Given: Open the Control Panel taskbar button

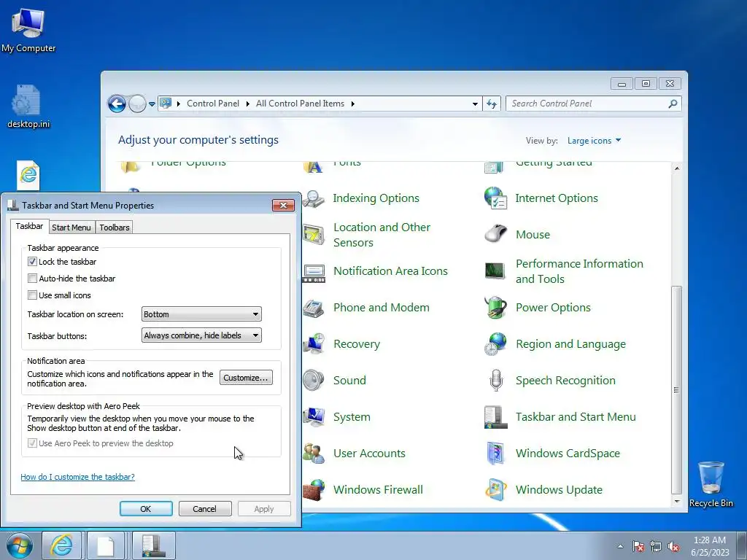Looking at the screenshot, I should [154, 545].
